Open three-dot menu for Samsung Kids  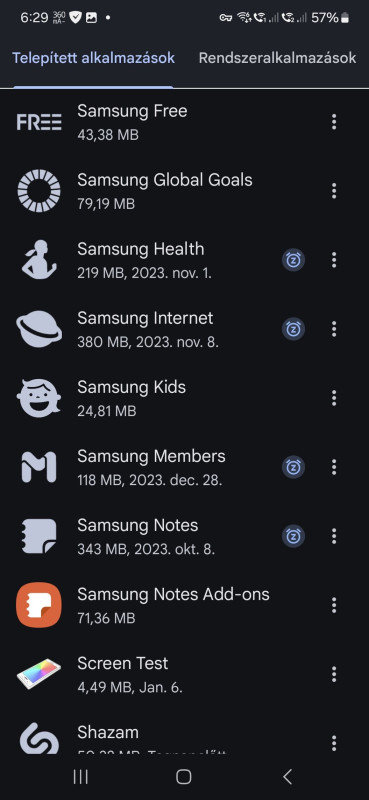(x=334, y=398)
